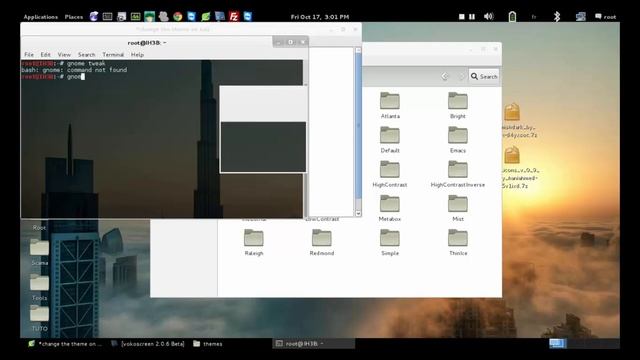Click scrollbar down arrow in editor window
This screenshot has height=360, width=640.
(358, 213)
